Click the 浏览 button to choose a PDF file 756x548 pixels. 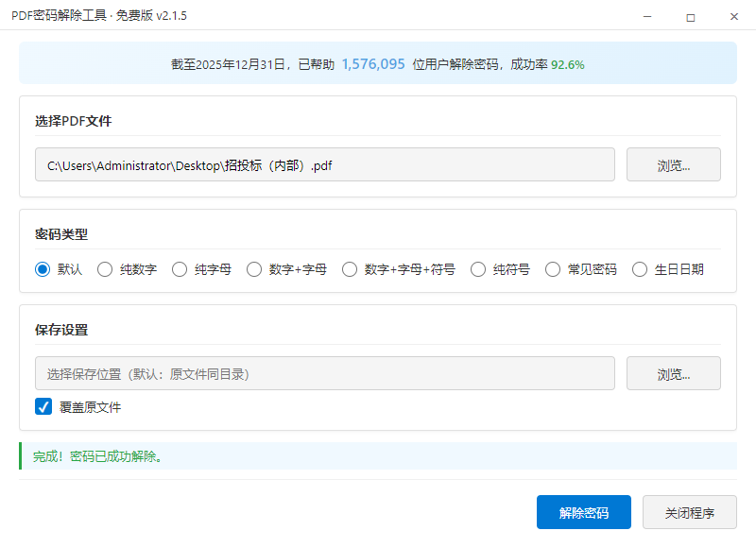(x=673, y=164)
